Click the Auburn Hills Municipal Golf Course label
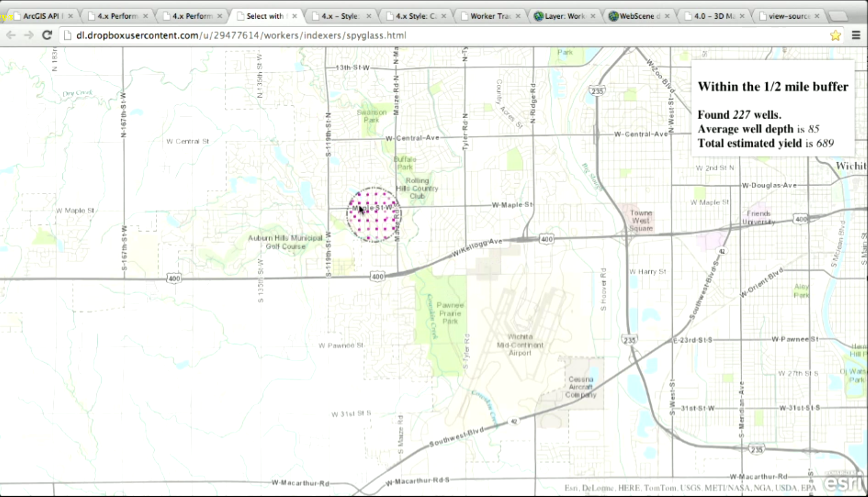This screenshot has height=497, width=868. (x=285, y=242)
